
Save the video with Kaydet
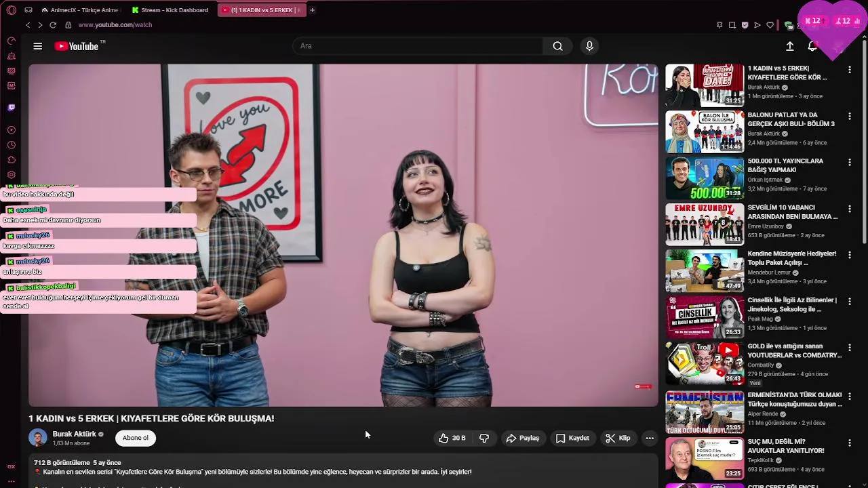coord(572,439)
